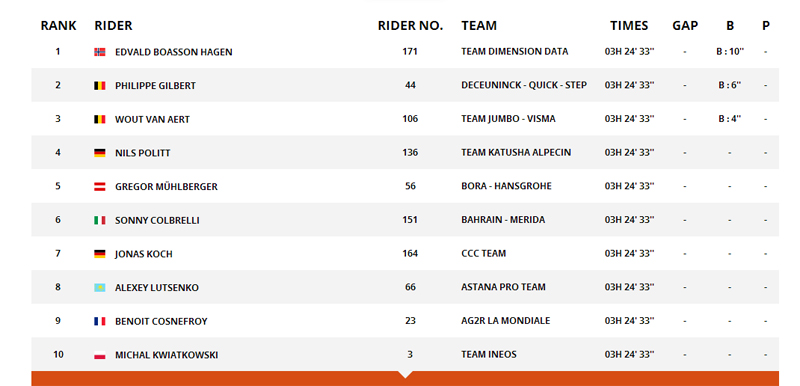Screen dimensions: 800x386
Task: Open Michal Kwiatkowski rider link
Action: pyautogui.click(x=166, y=355)
